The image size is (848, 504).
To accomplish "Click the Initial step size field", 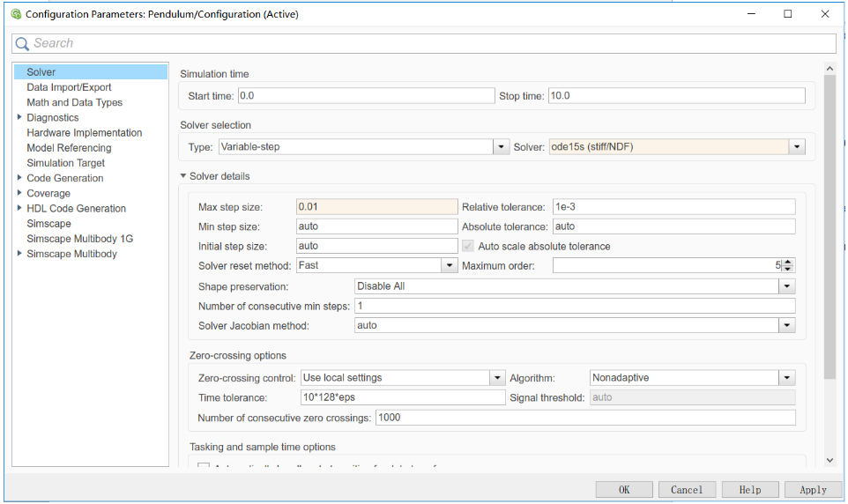I will pos(377,246).
